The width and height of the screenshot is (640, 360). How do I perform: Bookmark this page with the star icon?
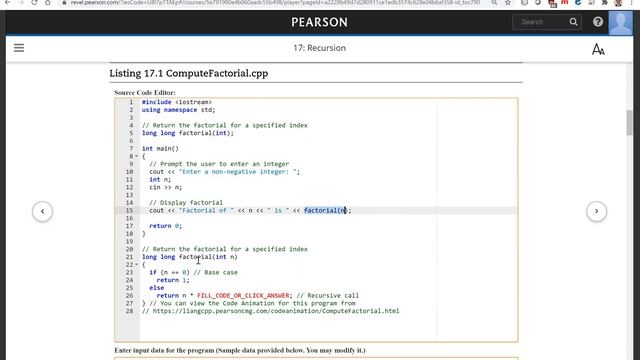(508, 2)
